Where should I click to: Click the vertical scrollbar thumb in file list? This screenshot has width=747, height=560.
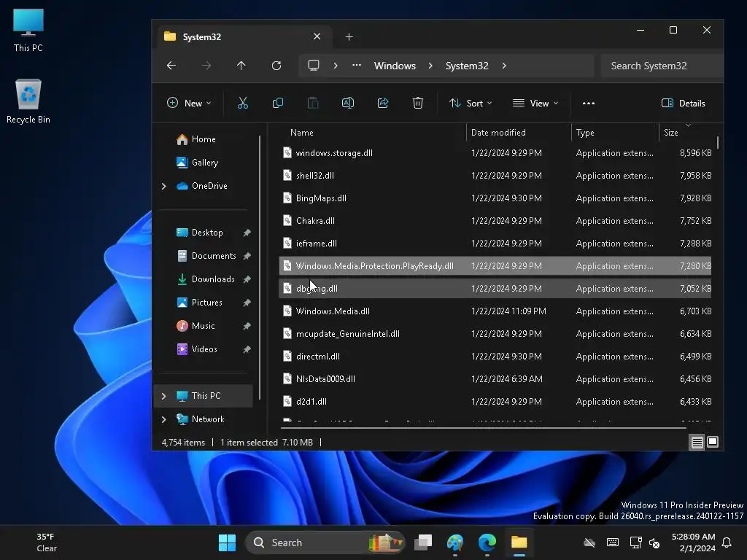pyautogui.click(x=718, y=142)
